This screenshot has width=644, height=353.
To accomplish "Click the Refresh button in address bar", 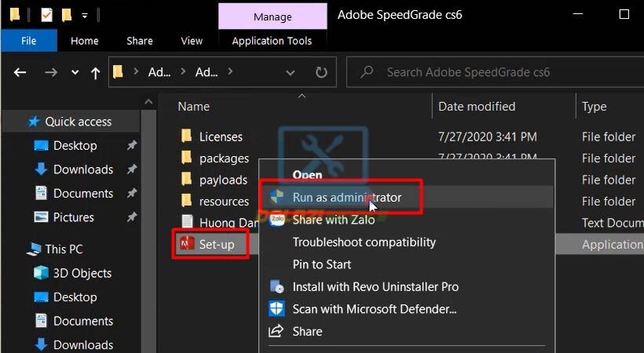I will pos(320,72).
